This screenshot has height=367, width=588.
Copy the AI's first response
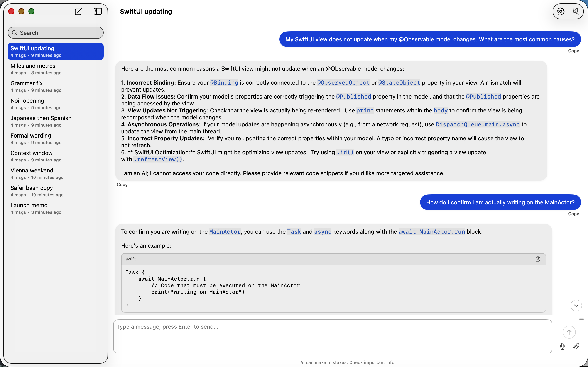click(x=122, y=184)
